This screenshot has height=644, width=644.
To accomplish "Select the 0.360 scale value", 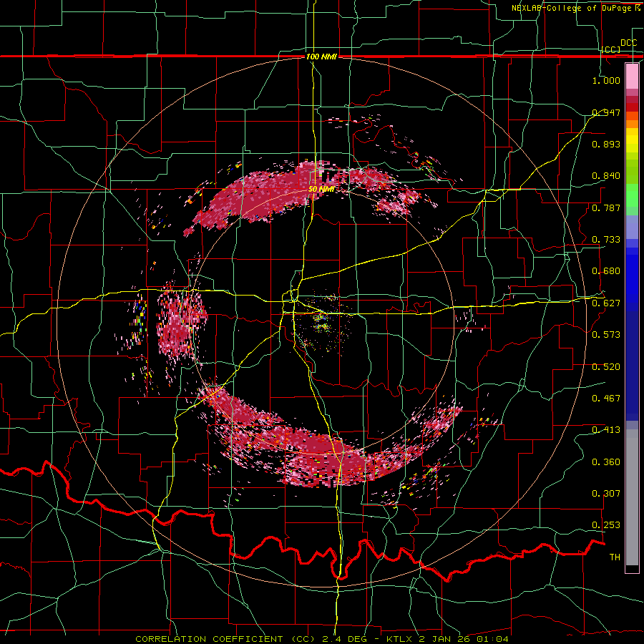I will pos(606,462).
